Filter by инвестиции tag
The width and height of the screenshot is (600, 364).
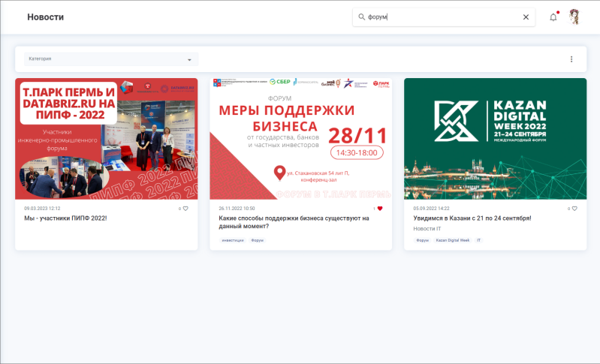click(x=232, y=240)
